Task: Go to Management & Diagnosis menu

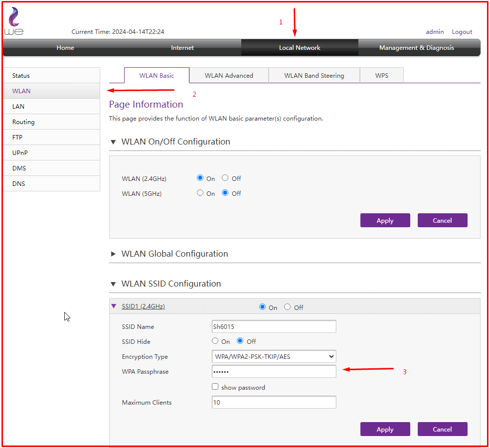Action: point(417,48)
